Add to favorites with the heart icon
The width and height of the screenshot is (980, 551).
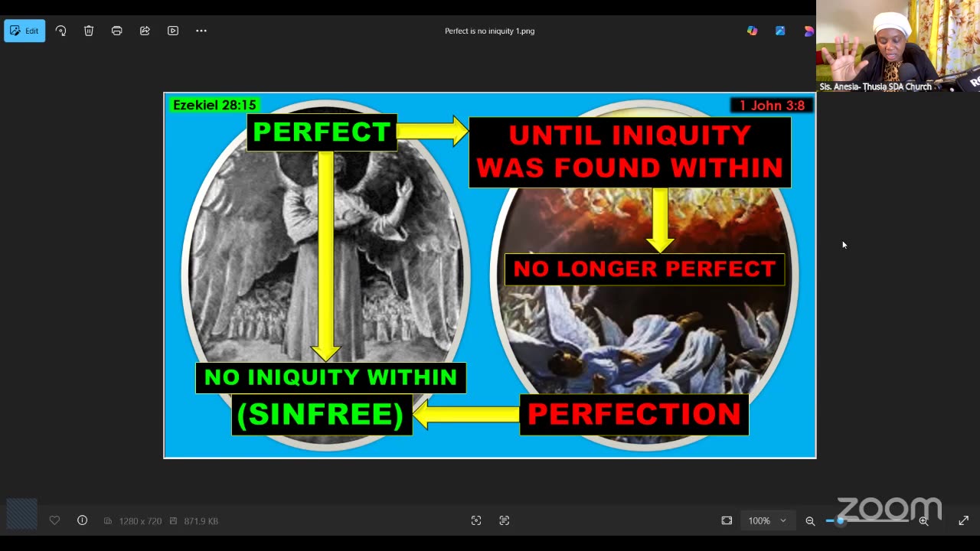coord(54,520)
